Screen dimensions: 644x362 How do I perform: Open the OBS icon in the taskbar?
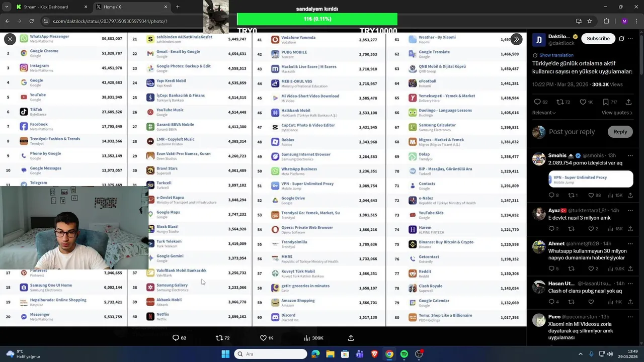(419, 354)
